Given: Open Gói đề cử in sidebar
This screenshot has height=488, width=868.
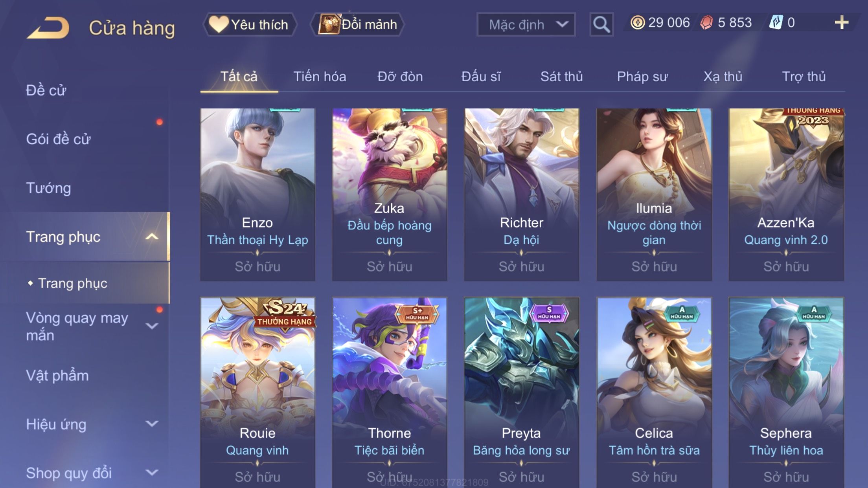Looking at the screenshot, I should pos(58,139).
